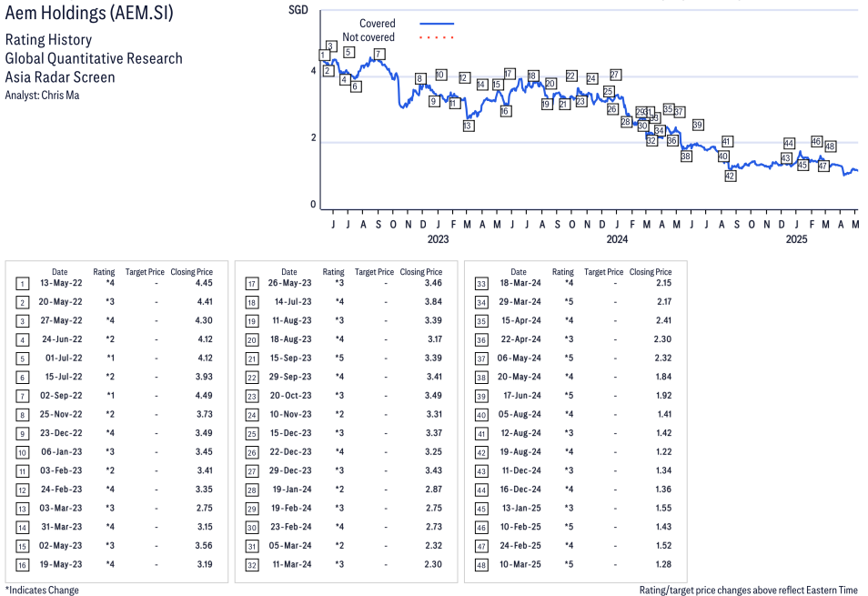868x596 pixels.
Task: Click closing price '3.84'
Action: click(x=433, y=301)
